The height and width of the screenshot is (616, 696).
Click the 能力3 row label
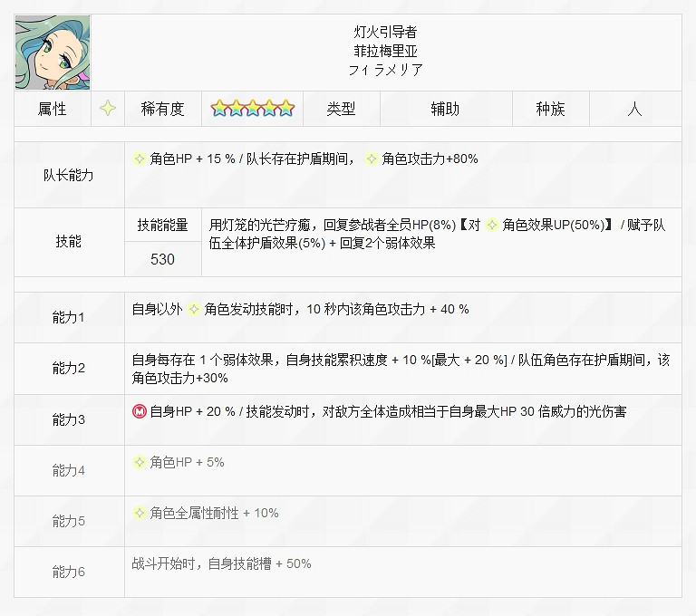pyautogui.click(x=69, y=419)
